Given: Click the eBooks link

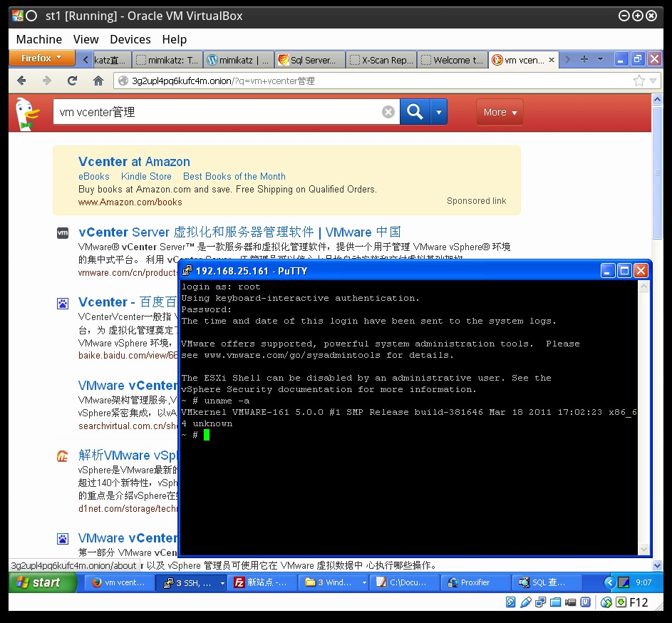Looking at the screenshot, I should pyautogui.click(x=94, y=176).
